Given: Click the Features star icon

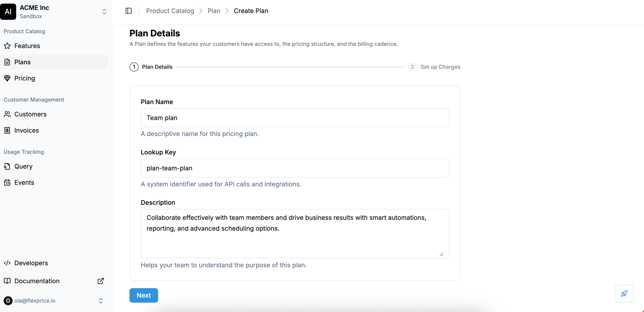Looking at the screenshot, I should coord(7,46).
